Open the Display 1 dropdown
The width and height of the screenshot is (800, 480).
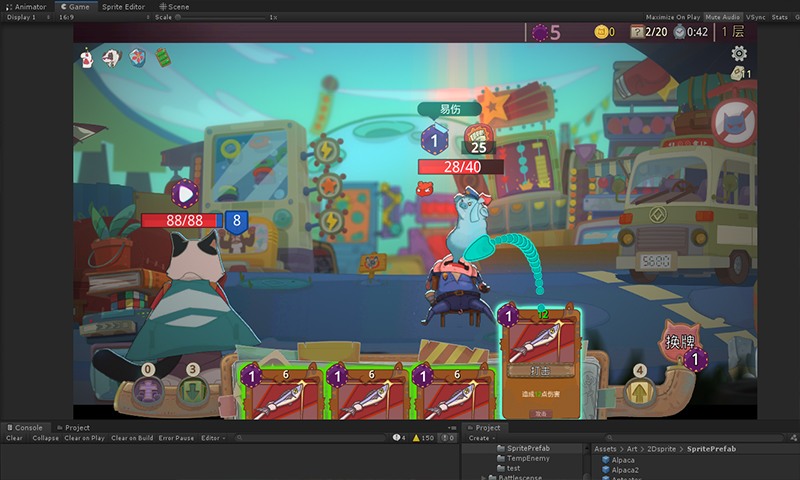[24, 17]
